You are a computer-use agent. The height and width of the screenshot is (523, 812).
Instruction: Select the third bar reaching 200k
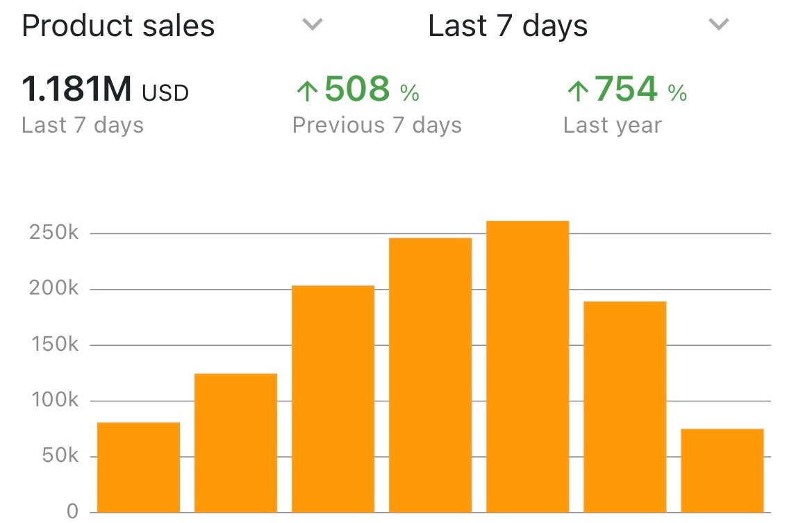[333, 399]
